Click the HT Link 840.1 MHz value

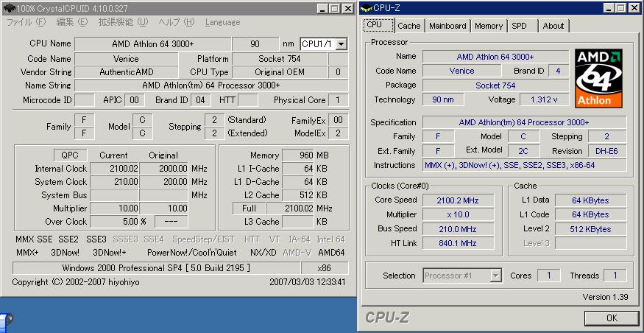(459, 243)
